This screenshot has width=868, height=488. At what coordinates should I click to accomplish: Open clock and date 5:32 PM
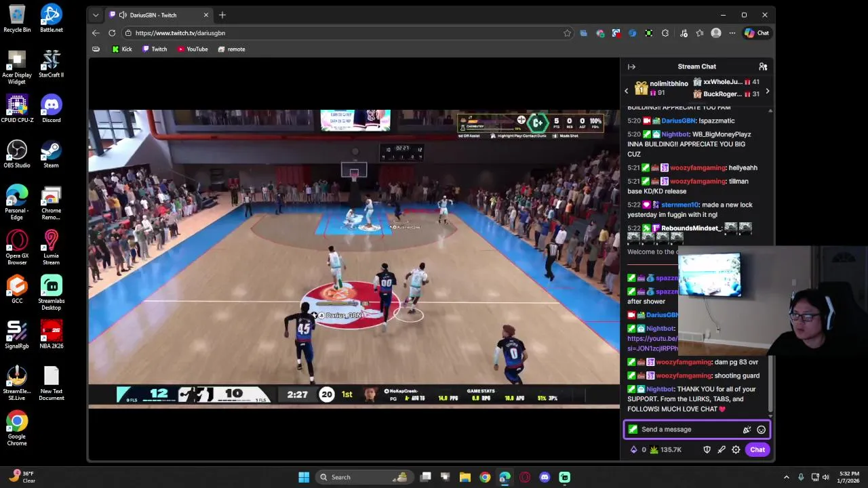(x=849, y=477)
